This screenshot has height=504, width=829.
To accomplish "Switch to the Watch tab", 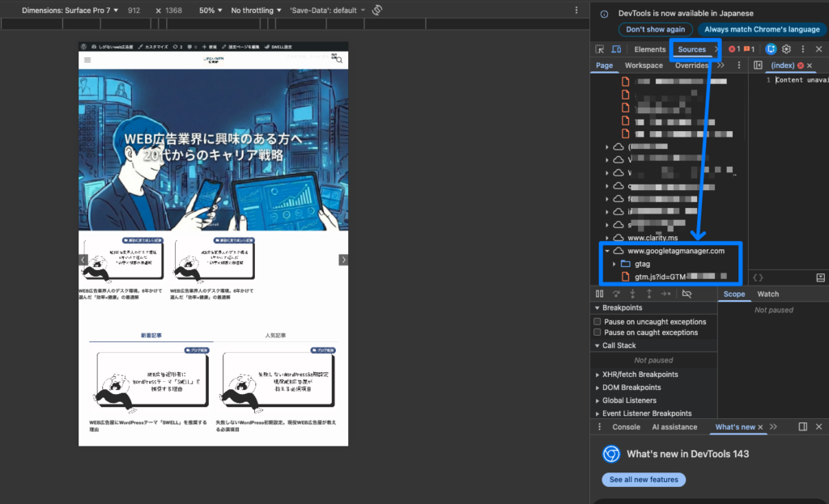I will [767, 294].
